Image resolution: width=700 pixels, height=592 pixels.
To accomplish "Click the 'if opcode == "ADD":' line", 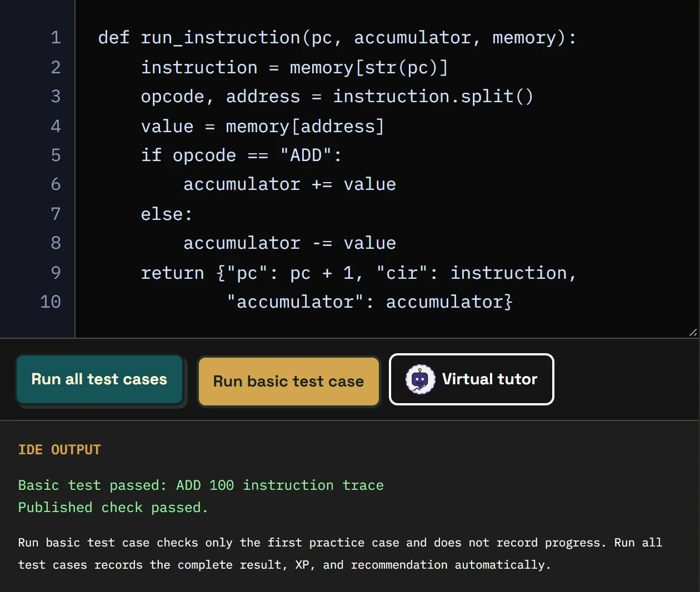I will click(241, 155).
